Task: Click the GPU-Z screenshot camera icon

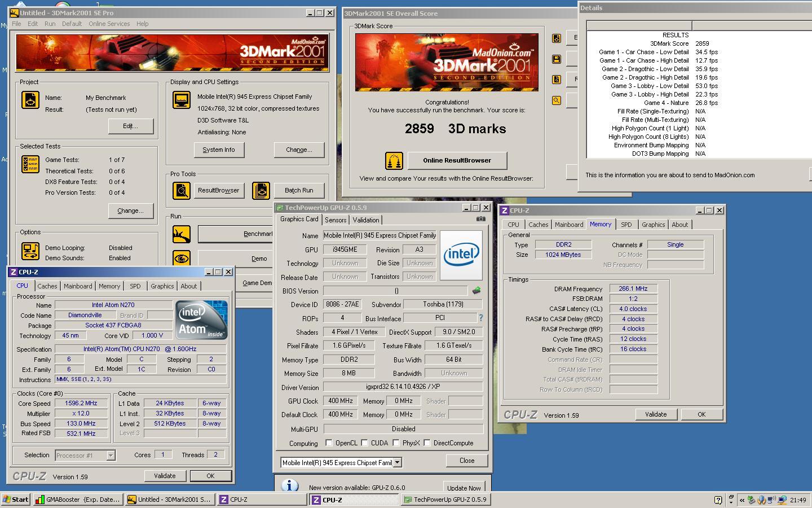Action: click(x=480, y=219)
